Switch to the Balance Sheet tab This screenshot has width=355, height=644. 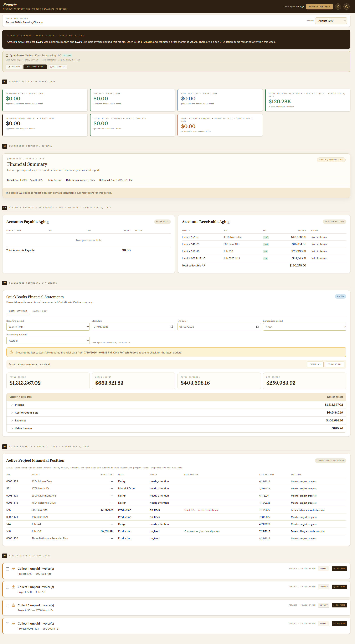click(x=40, y=311)
